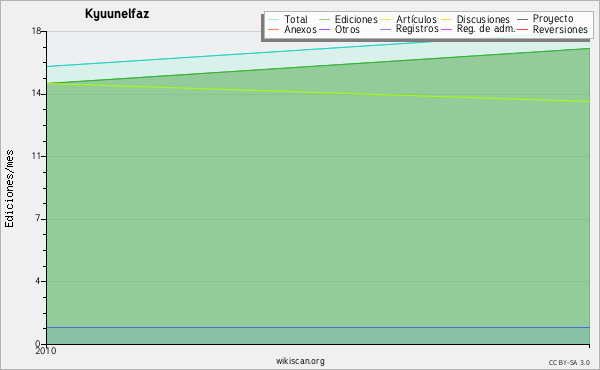Click the 2010 x-axis label
The height and width of the screenshot is (370, 600).
click(x=46, y=351)
